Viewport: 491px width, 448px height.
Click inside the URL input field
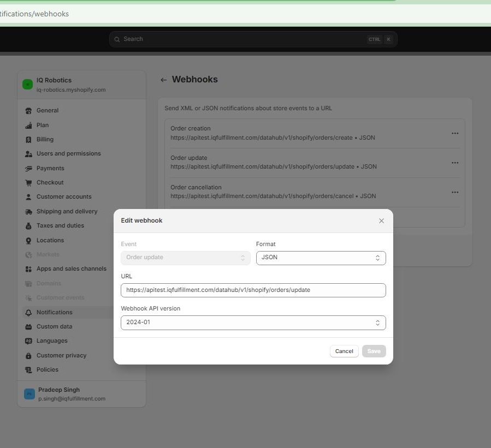pyautogui.click(x=253, y=290)
